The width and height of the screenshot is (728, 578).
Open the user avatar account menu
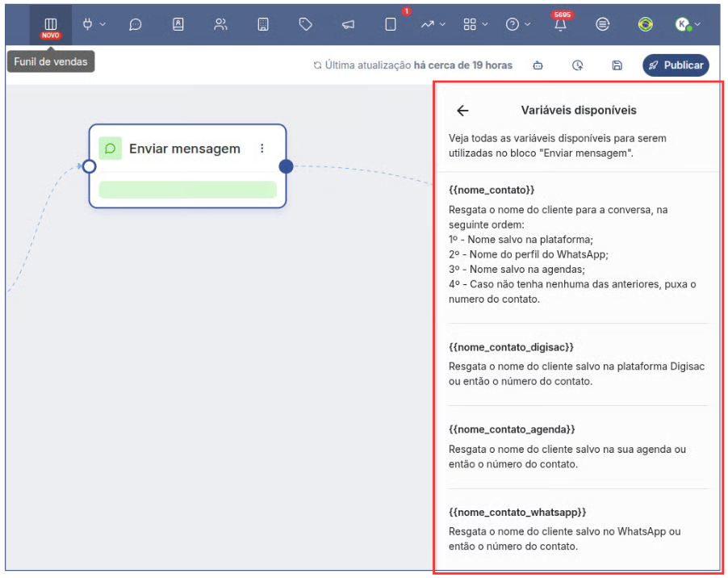point(687,24)
